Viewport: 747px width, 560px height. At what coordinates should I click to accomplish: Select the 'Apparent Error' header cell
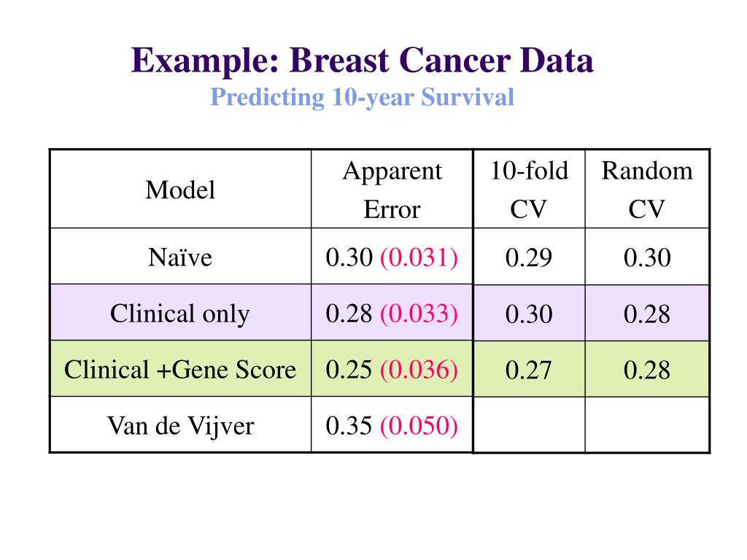tap(392, 189)
